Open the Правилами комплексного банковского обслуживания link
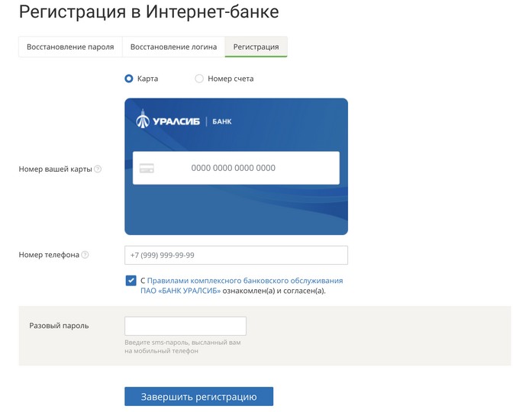 [x=241, y=285]
